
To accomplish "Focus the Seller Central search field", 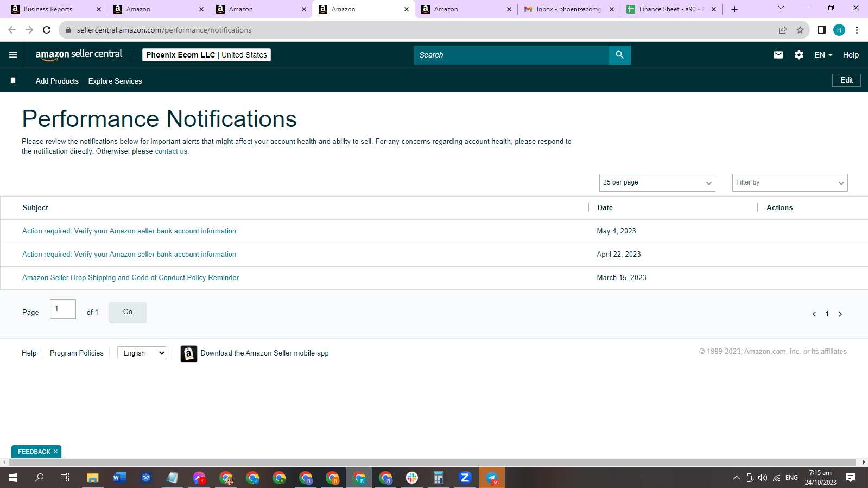I will tap(511, 55).
